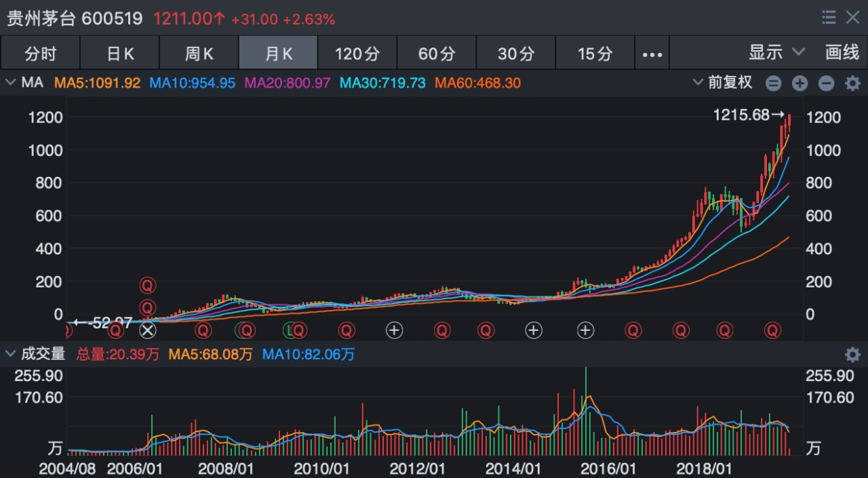Viewport: 868px width, 478px height.
Task: Click the MA5:1091.92 label
Action: coord(98,83)
